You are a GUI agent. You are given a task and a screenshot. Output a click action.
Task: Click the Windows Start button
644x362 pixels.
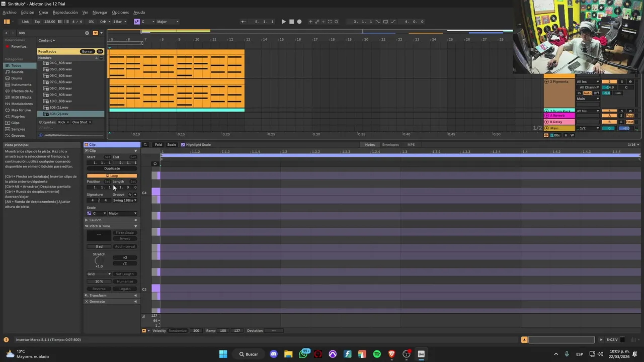(x=223, y=354)
